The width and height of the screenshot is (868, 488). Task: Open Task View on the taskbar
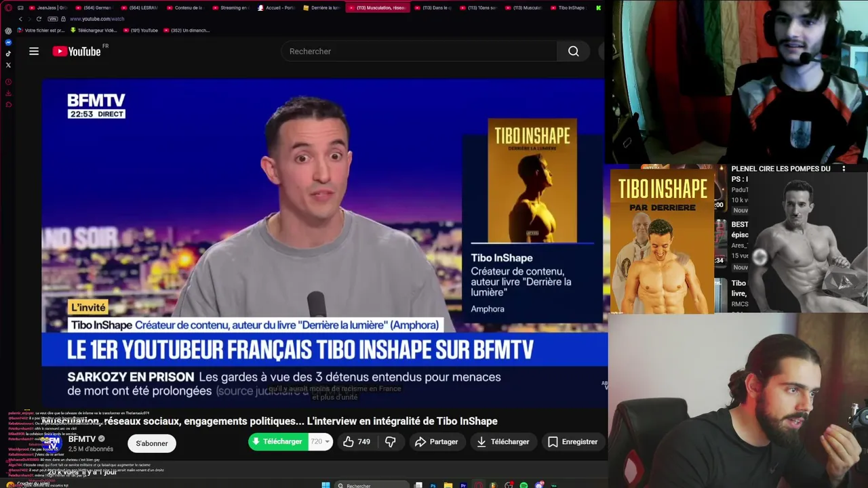pos(418,485)
